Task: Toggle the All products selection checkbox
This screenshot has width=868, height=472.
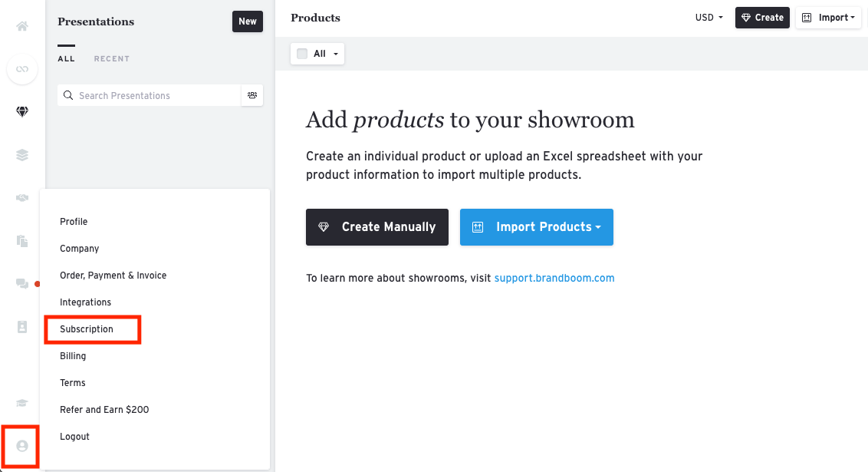Action: pos(301,54)
